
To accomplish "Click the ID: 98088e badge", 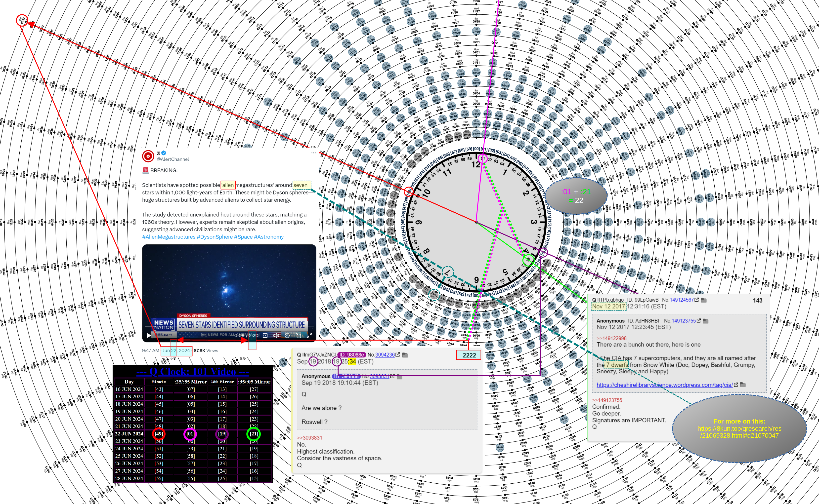I will 352,355.
